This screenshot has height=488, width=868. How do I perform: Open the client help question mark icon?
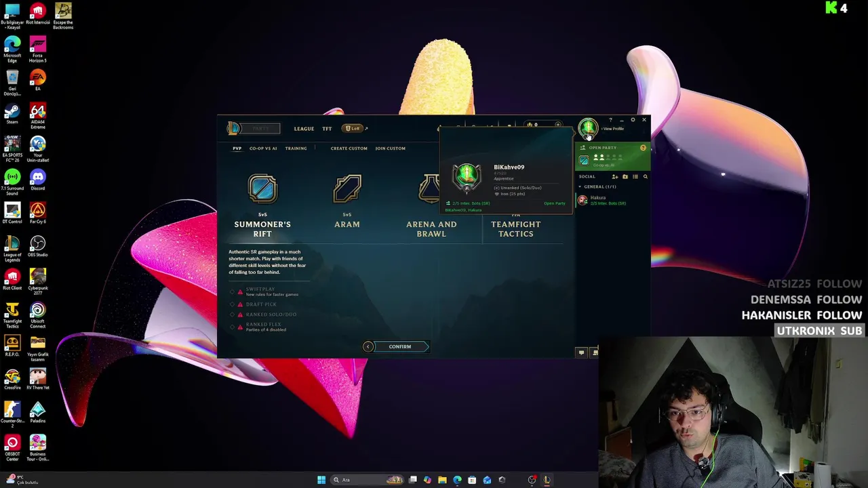pyautogui.click(x=610, y=120)
